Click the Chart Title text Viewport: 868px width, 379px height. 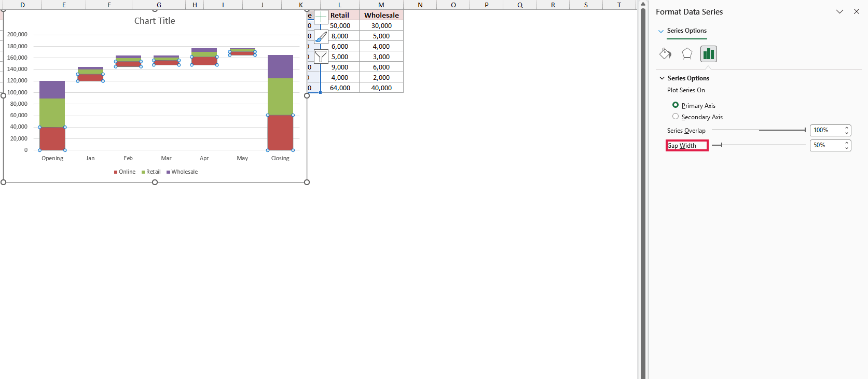(x=155, y=21)
